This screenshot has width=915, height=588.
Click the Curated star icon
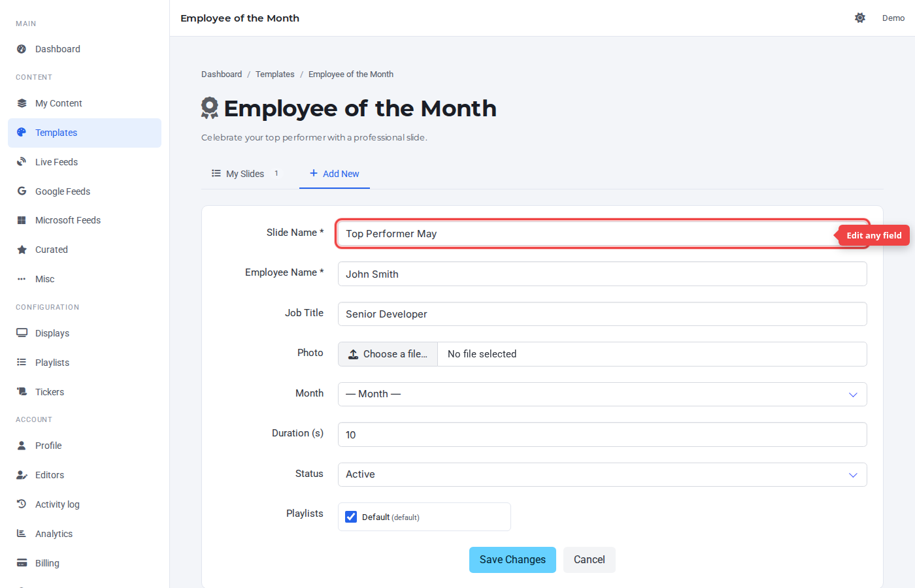(22, 250)
